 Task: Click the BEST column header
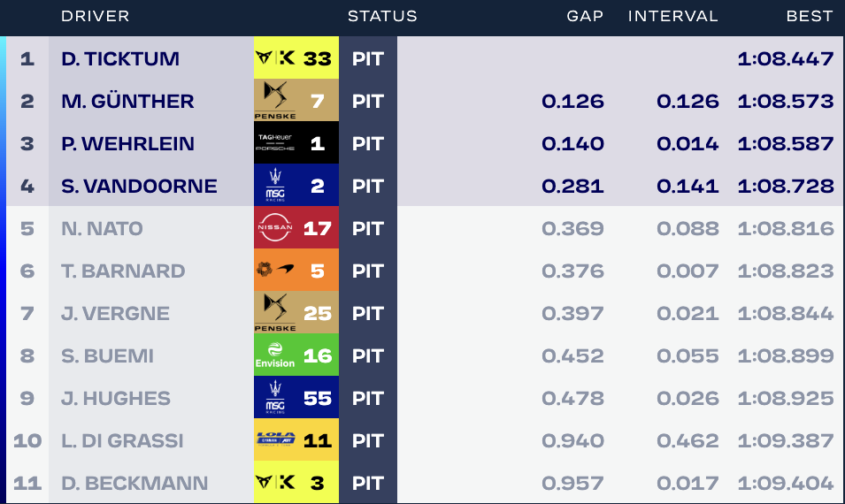click(x=810, y=16)
